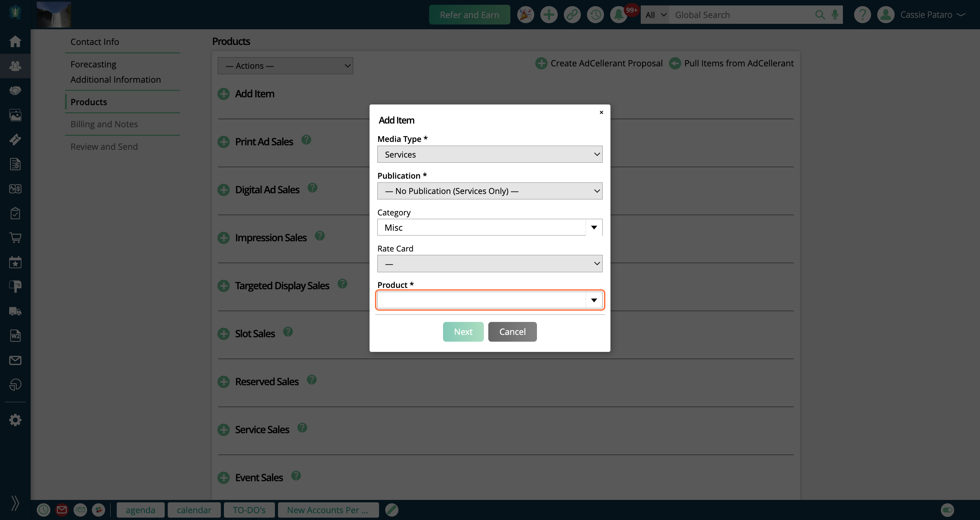Open the help question mark icon
Screen dimensions: 980x520
pos(863,15)
